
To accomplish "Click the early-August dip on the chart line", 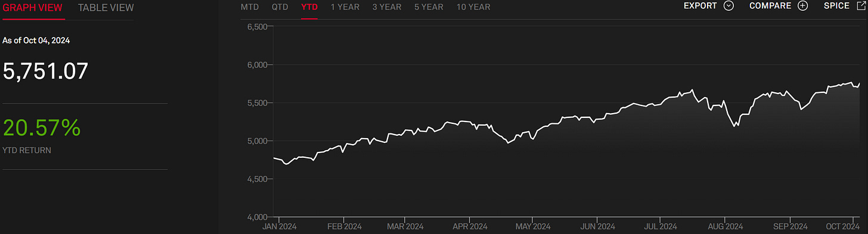I will tap(734, 126).
